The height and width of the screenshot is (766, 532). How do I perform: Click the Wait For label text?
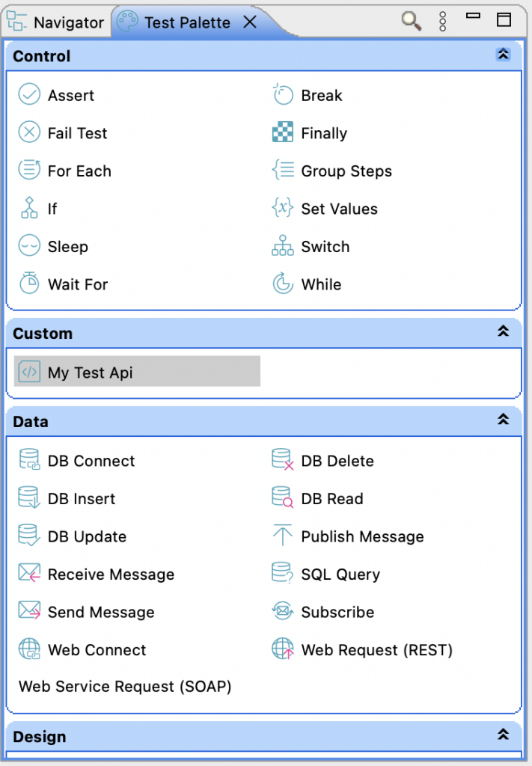pos(78,284)
